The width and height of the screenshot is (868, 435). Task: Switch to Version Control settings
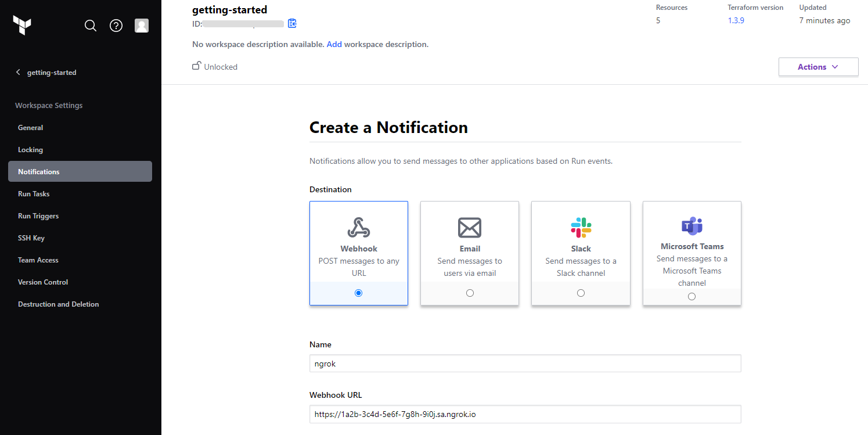pyautogui.click(x=42, y=282)
